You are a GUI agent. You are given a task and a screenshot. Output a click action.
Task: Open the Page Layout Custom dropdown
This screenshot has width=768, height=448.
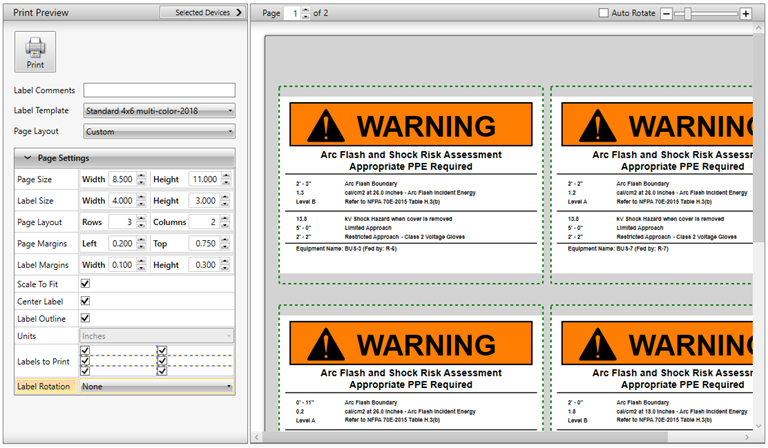159,131
